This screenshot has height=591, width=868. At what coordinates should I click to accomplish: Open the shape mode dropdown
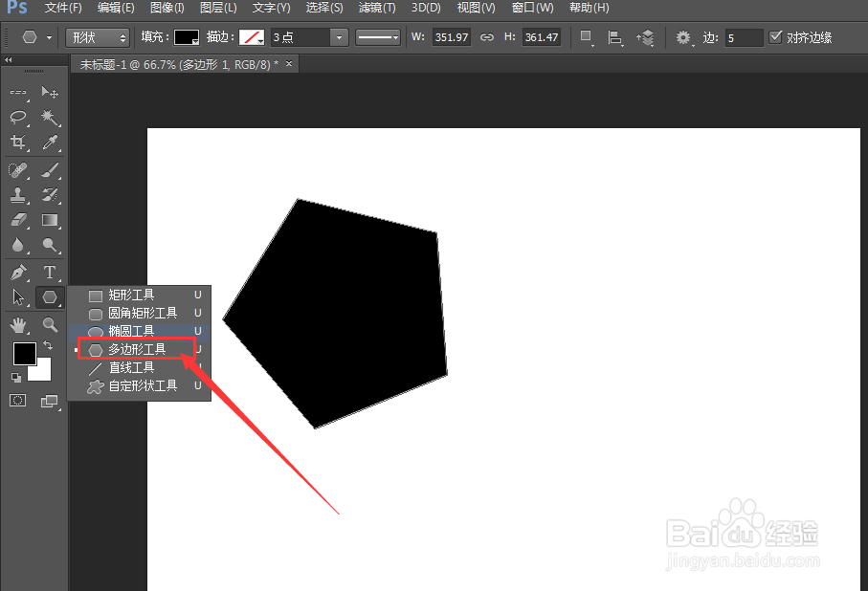tap(98, 37)
